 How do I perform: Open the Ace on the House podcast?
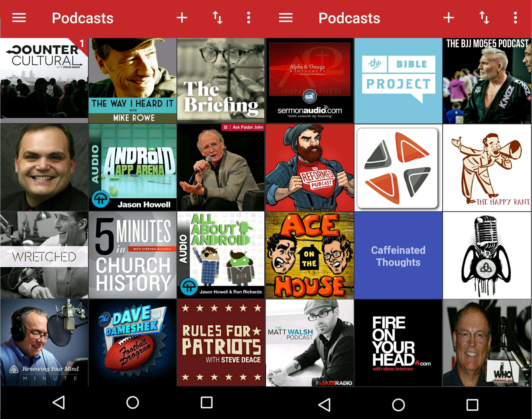[310, 255]
